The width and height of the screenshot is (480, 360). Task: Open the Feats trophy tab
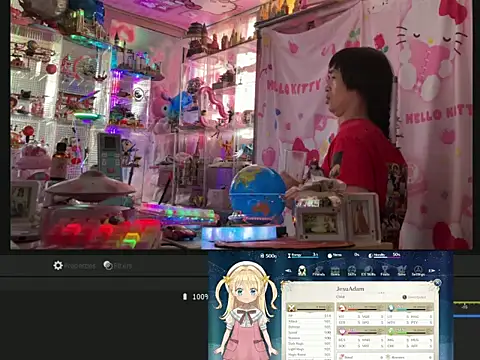click(385, 271)
